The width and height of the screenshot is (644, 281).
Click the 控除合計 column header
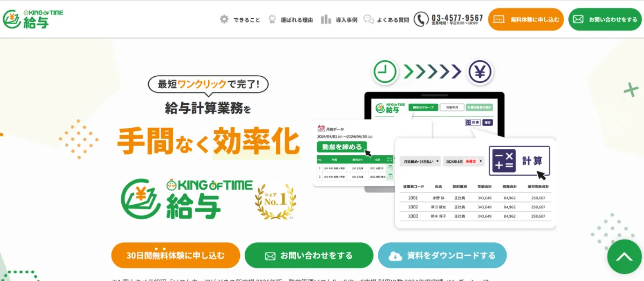(509, 186)
